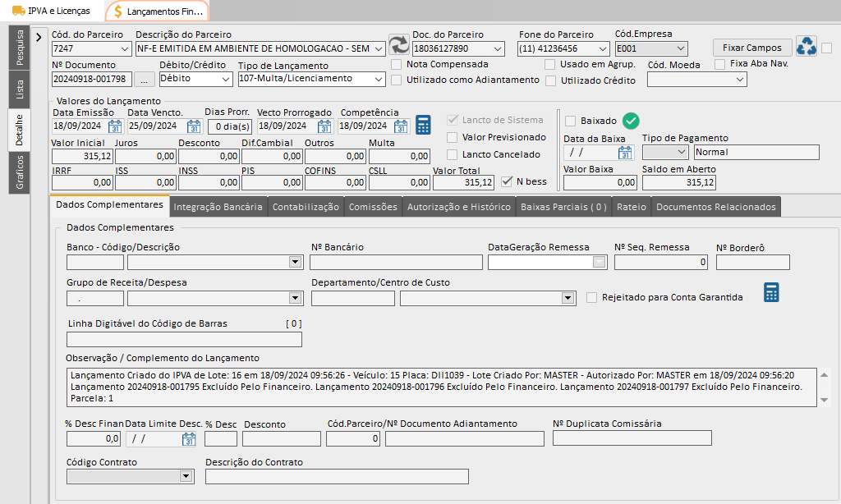Open the Cód. do Parceiro dropdown
Image resolution: width=841 pixels, height=504 pixels.
(x=125, y=48)
